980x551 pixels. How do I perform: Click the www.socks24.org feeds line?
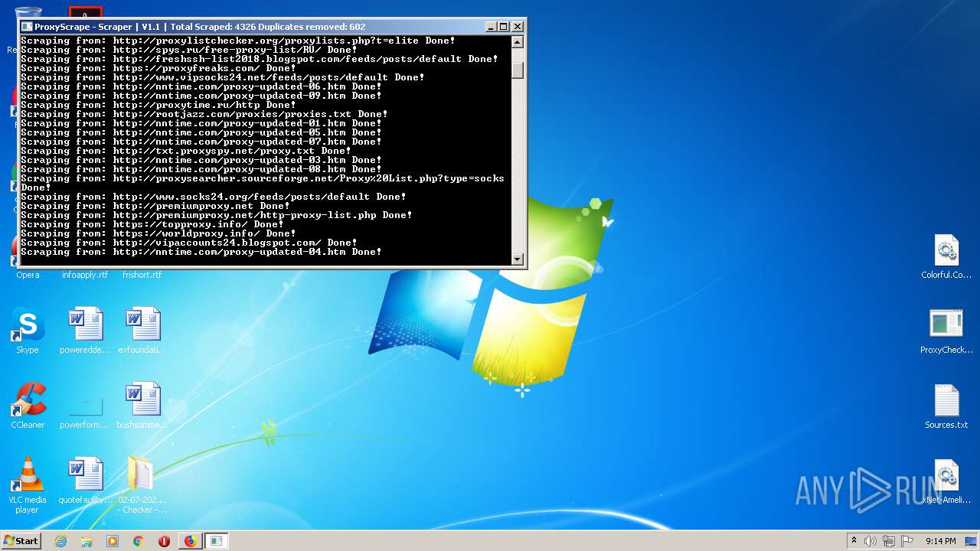pyautogui.click(x=214, y=197)
